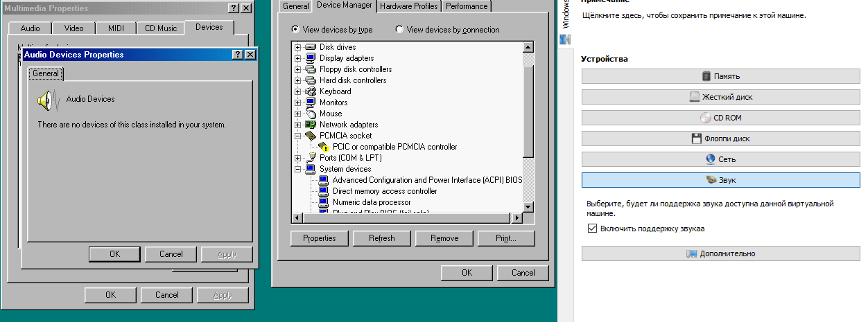Open the Performance tab
The image size is (868, 322).
tap(467, 6)
